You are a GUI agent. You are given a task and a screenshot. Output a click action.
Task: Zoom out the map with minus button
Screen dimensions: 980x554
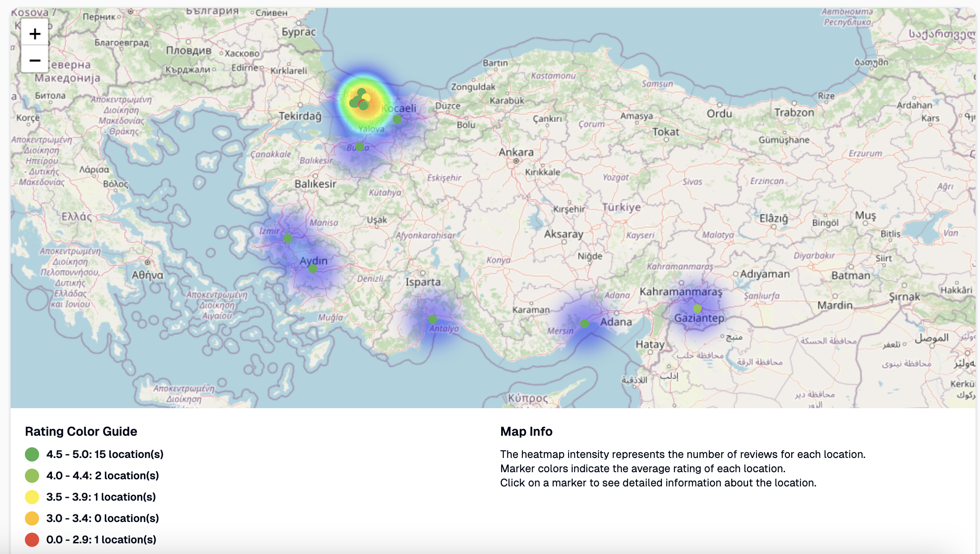(x=35, y=60)
